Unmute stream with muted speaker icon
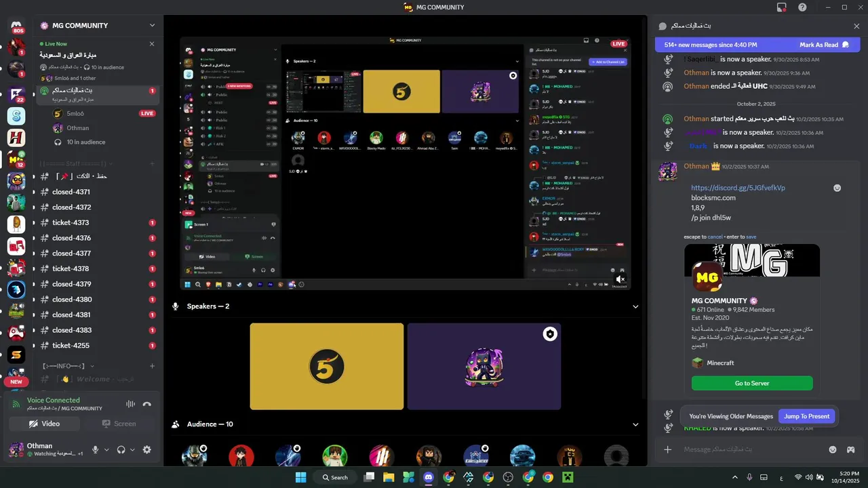The width and height of the screenshot is (868, 488). (620, 279)
